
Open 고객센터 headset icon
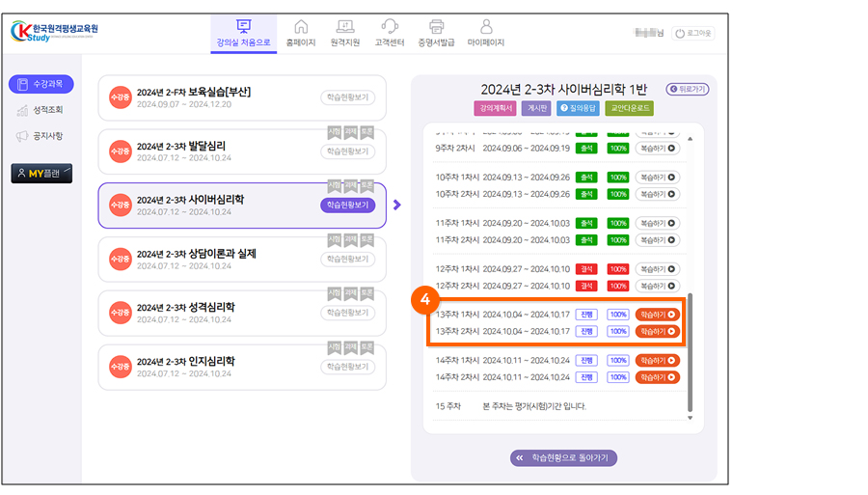pyautogui.click(x=390, y=27)
